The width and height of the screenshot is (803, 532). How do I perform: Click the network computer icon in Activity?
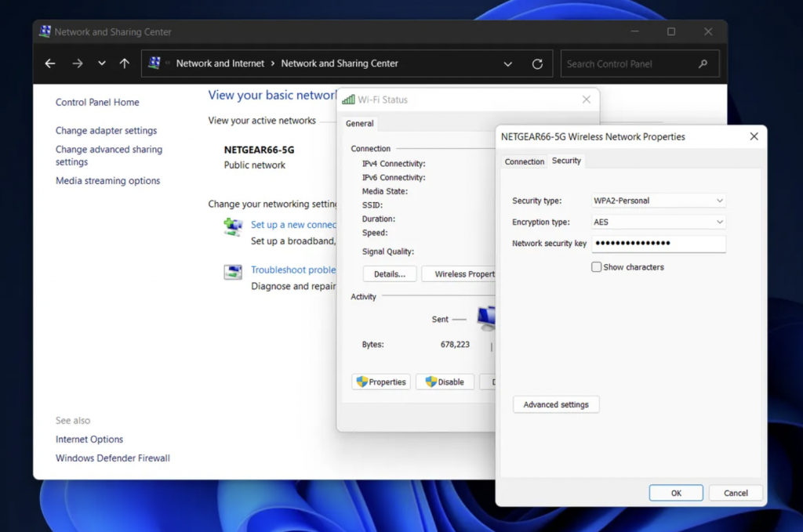486,318
